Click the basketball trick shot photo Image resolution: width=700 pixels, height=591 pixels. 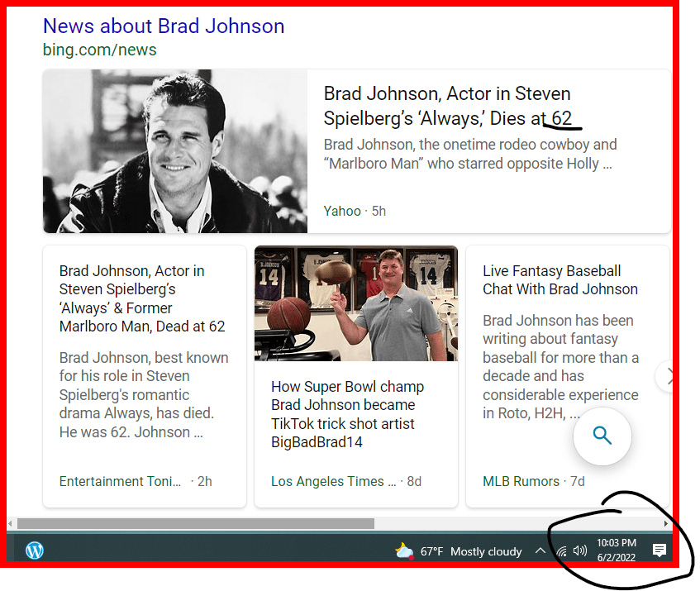356,304
